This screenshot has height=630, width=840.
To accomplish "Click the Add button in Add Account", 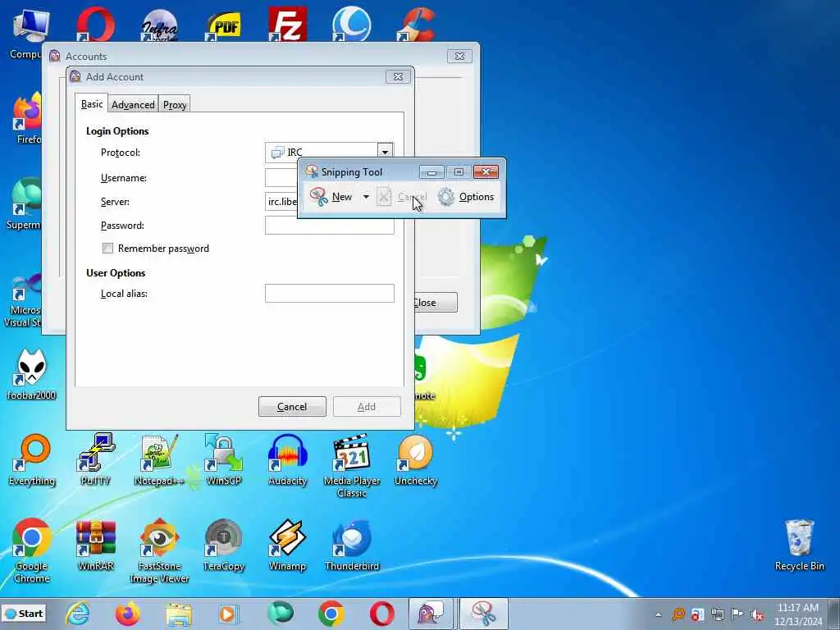I will point(367,407).
